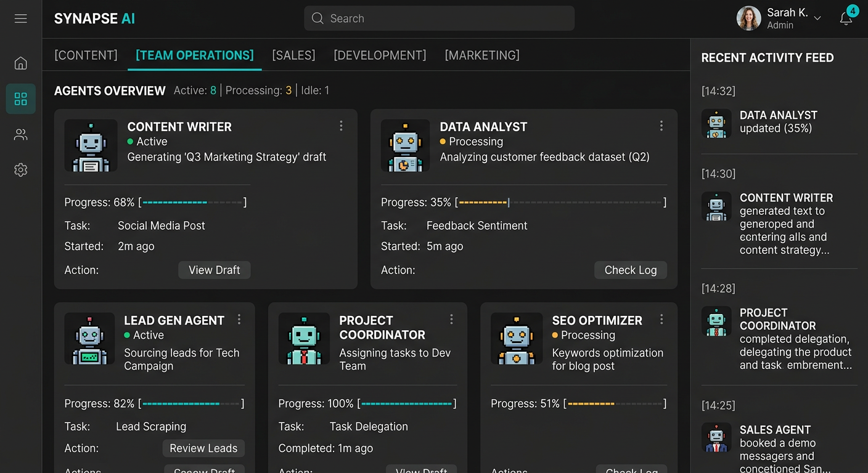Open notifications via the bell icon
This screenshot has height=473, width=868.
point(845,19)
